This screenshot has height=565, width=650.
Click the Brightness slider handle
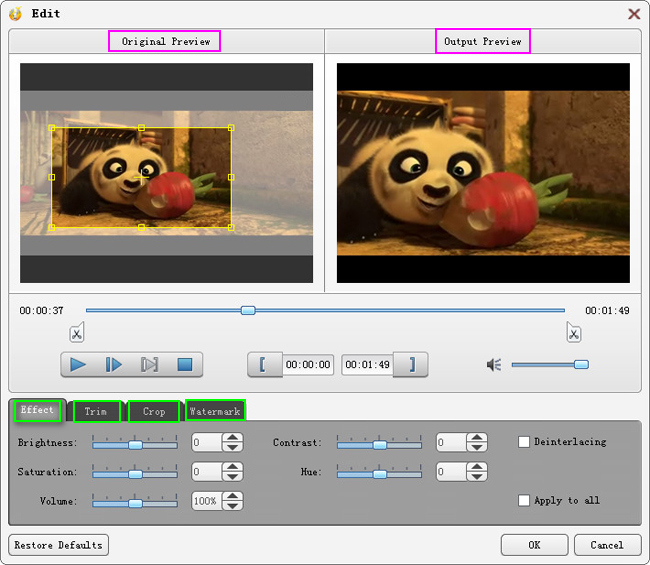point(135,445)
